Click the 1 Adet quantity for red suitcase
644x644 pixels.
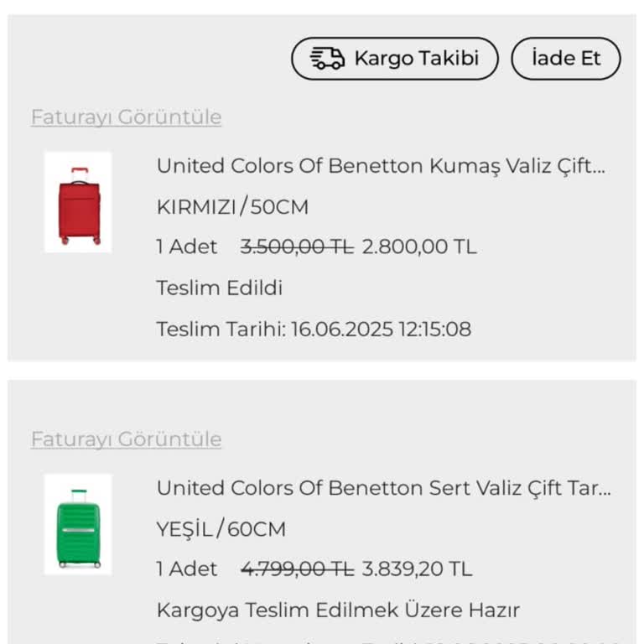[187, 247]
